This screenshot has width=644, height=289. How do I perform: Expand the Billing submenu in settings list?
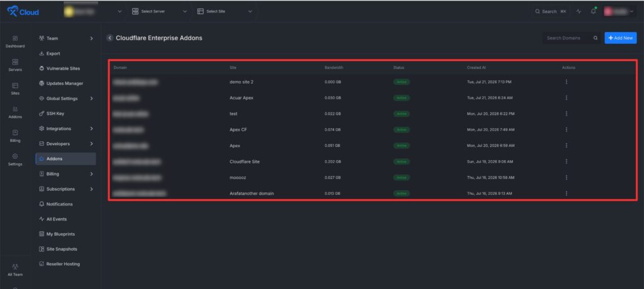91,173
